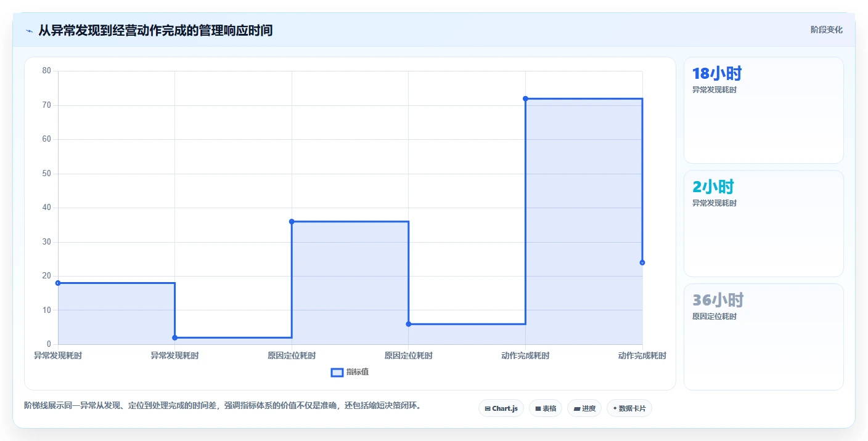Viewport: 868px width, 441px height.
Task: Toggle the 指标值 legend color box
Action: (x=337, y=372)
